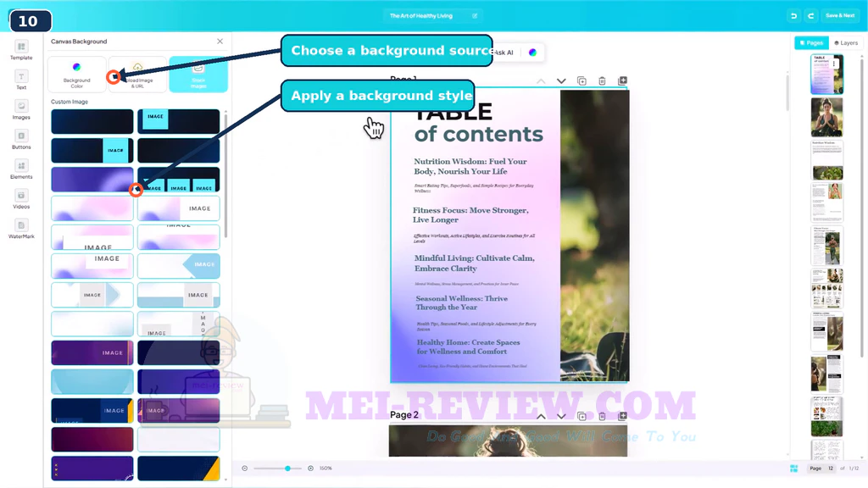Image resolution: width=868 pixels, height=488 pixels.
Task: Open the Text sidebar tool
Action: point(21,80)
